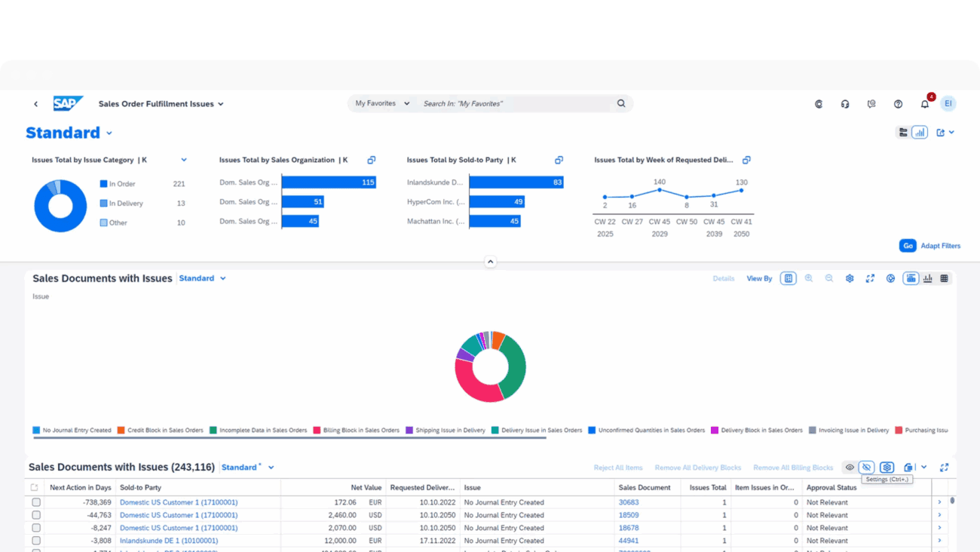This screenshot has height=552, width=980.
Task: Open table settings gear icon
Action: (887, 468)
